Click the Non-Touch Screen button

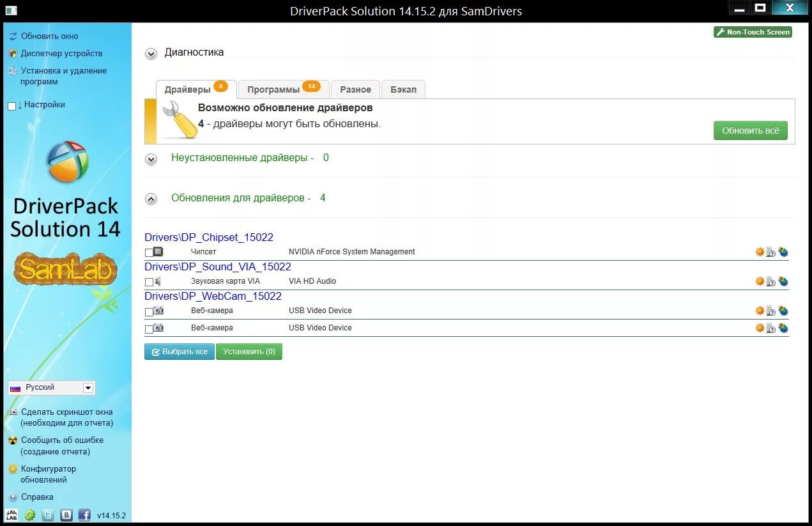point(753,32)
